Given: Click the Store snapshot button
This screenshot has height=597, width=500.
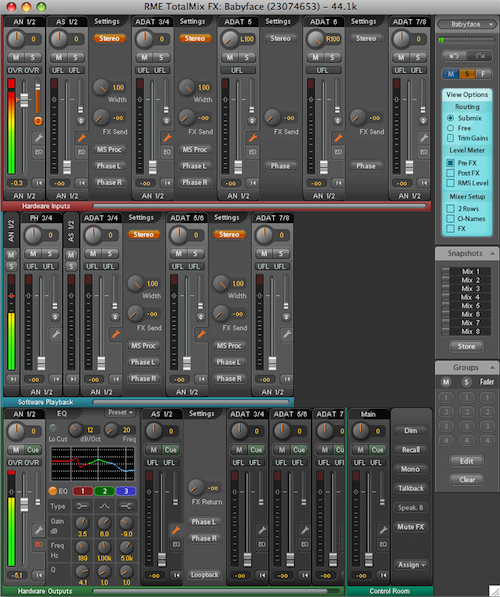Looking at the screenshot, I should [466, 346].
